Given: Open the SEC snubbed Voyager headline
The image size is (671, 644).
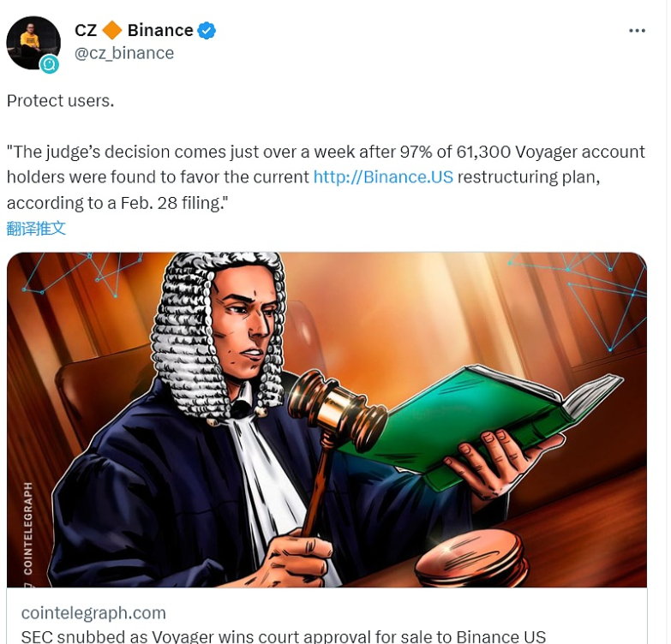Looking at the screenshot, I should 284,636.
